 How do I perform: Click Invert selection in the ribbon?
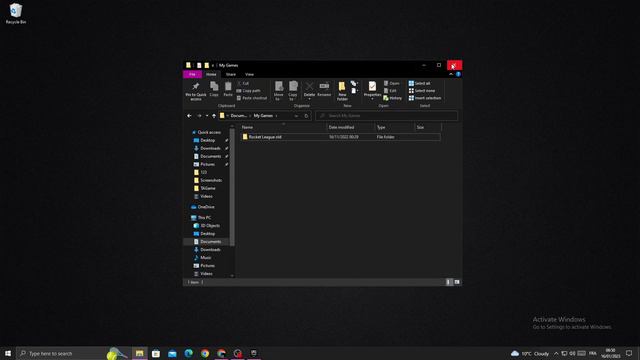coord(425,98)
